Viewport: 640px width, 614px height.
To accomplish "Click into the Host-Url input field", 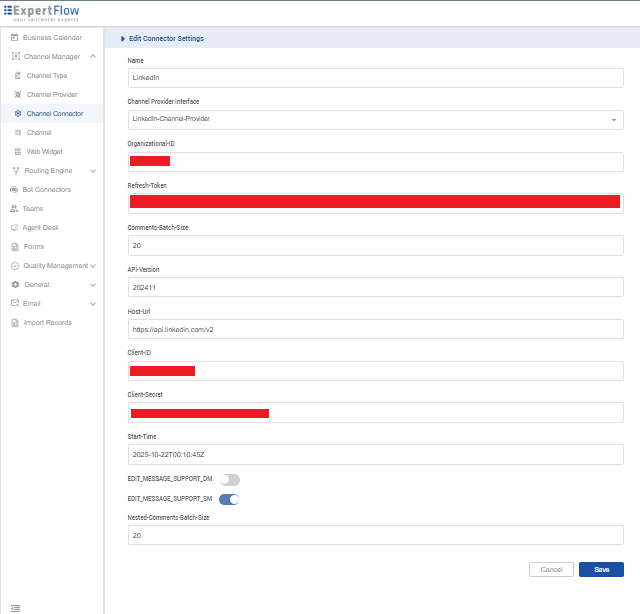I will (x=375, y=329).
